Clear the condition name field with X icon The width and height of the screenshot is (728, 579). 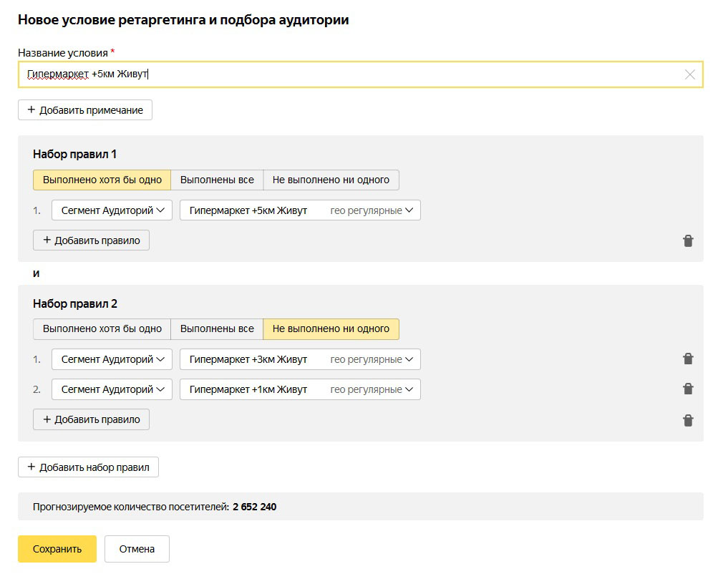click(x=689, y=74)
